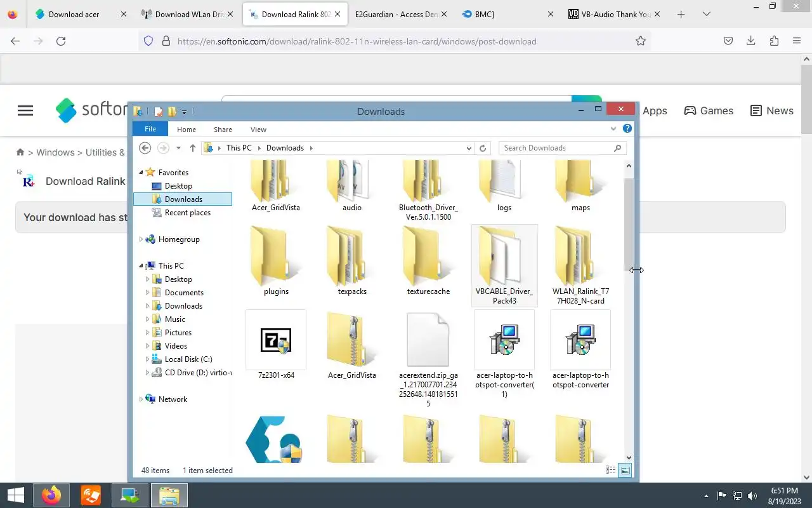Collapse the This PC tree node
This screenshot has height=508, width=812.
click(x=141, y=266)
